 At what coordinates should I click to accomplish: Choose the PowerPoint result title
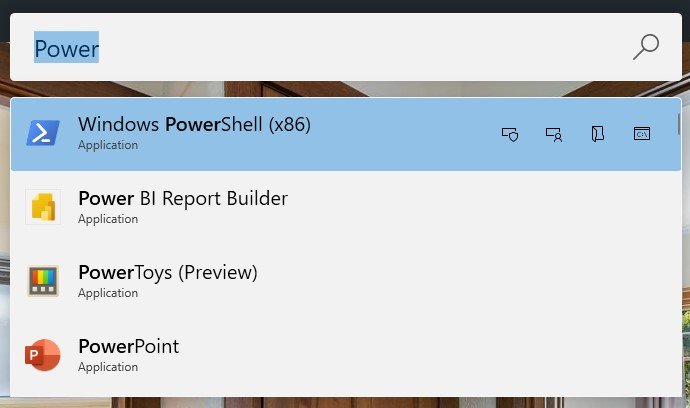(x=128, y=346)
